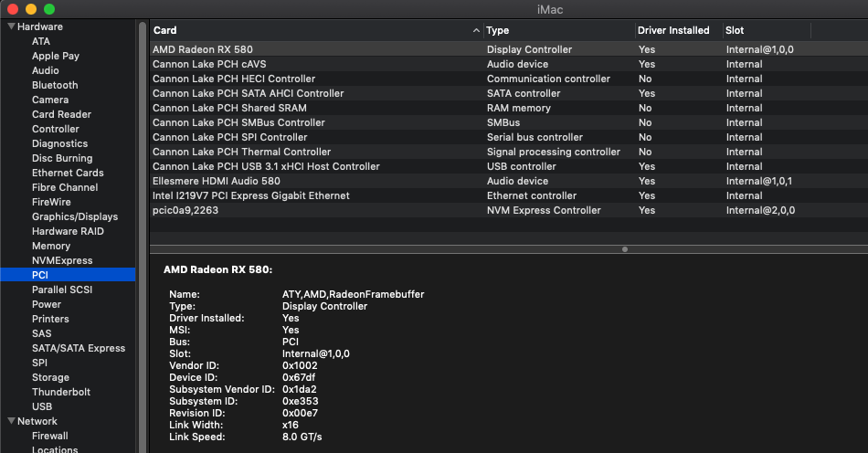Select Fibre Channel in the sidebar

pyautogui.click(x=65, y=187)
